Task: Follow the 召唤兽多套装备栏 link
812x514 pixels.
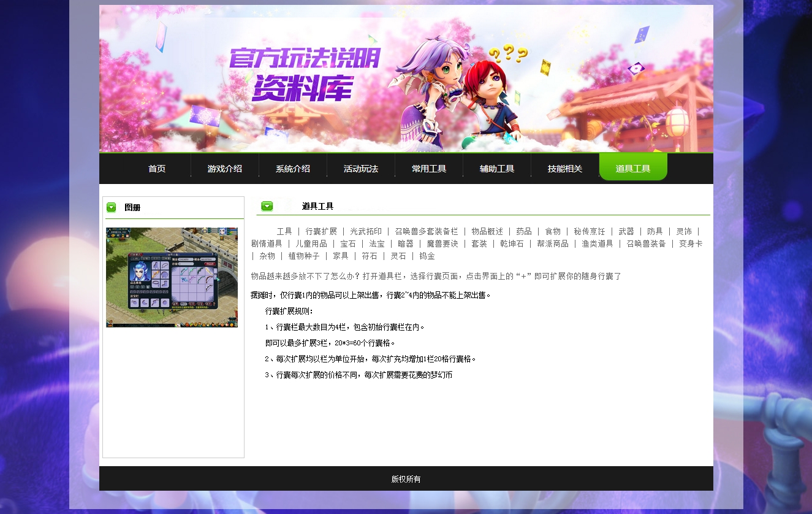Action: (426, 231)
